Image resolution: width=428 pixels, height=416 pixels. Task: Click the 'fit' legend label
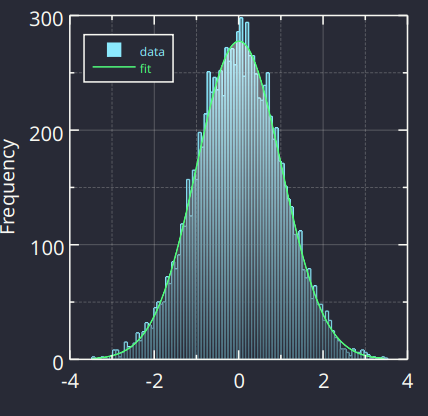[145, 69]
